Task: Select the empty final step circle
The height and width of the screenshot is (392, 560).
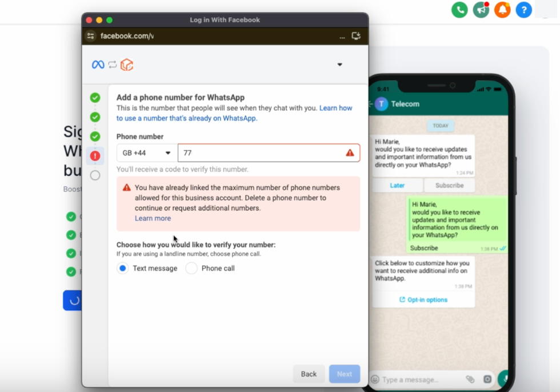Action: point(95,175)
